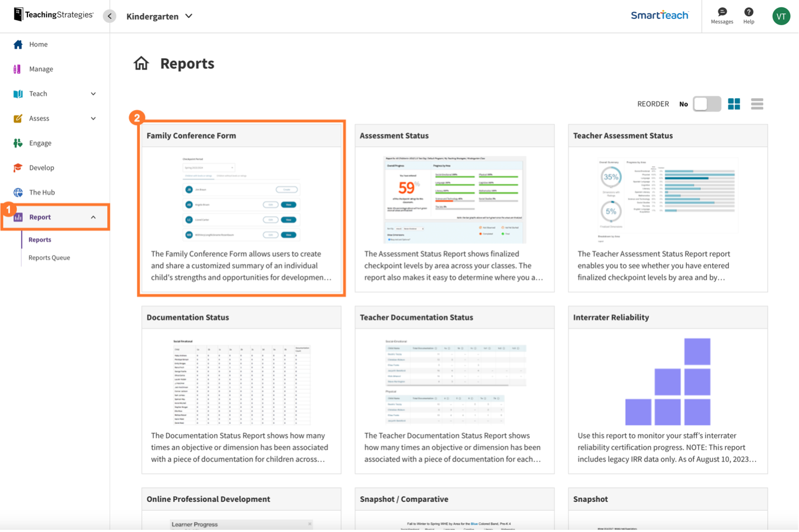Viewport: 799px width, 532px height.
Task: Open Messages via the speech bubble icon
Action: coord(722,12)
